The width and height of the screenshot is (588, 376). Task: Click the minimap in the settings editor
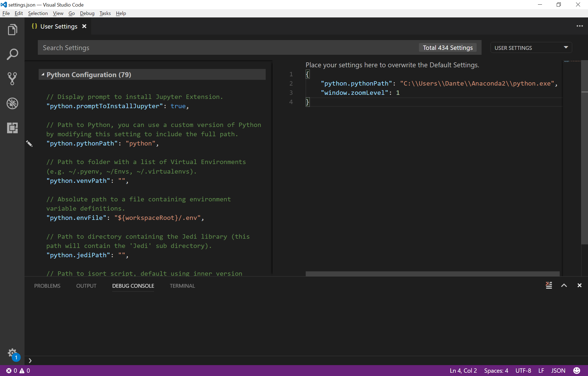[572, 168]
